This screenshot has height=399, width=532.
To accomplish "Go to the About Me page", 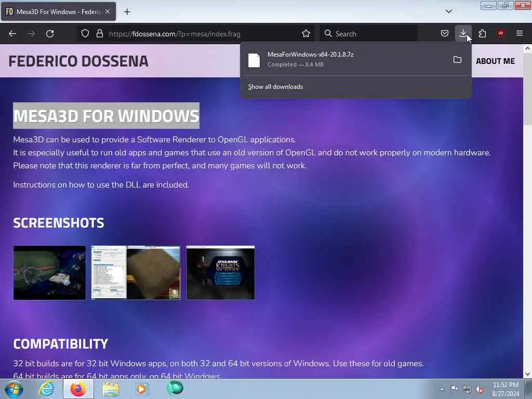I will [x=495, y=61].
